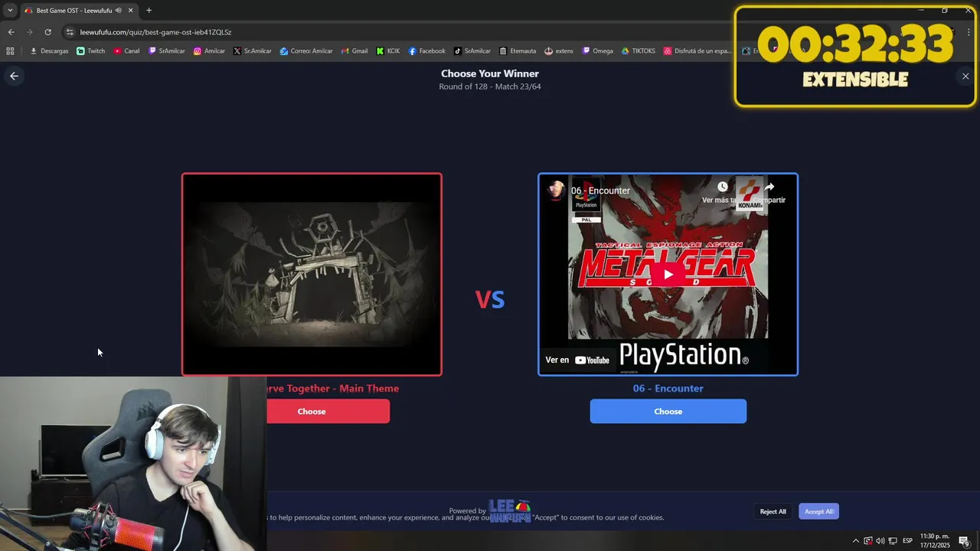Open the apps grid in bookmarks bar

click(x=10, y=51)
